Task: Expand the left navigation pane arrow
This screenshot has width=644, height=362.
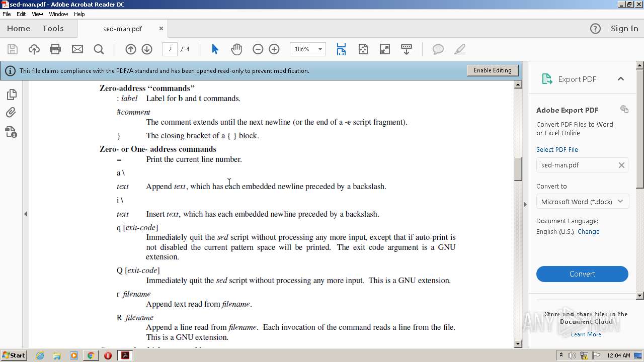Action: (25, 214)
